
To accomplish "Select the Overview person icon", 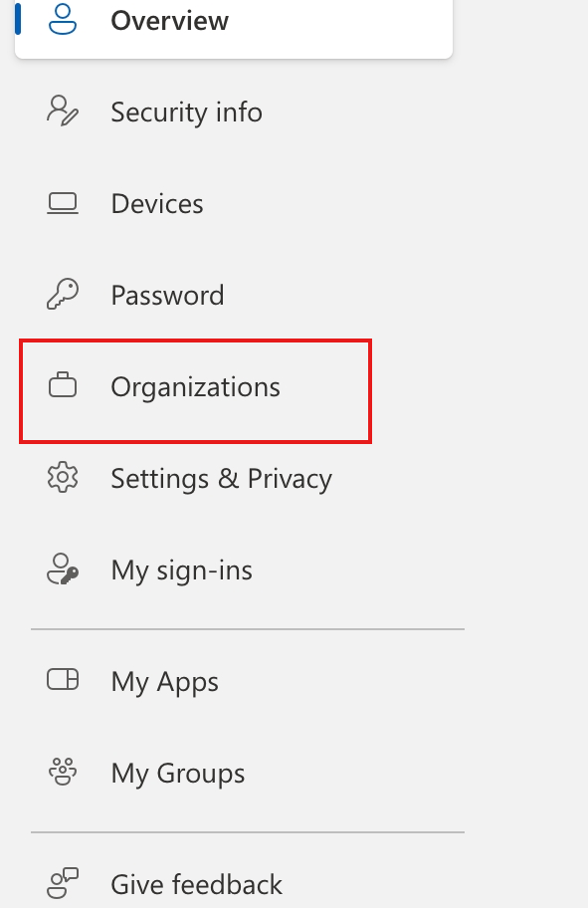I will (63, 19).
